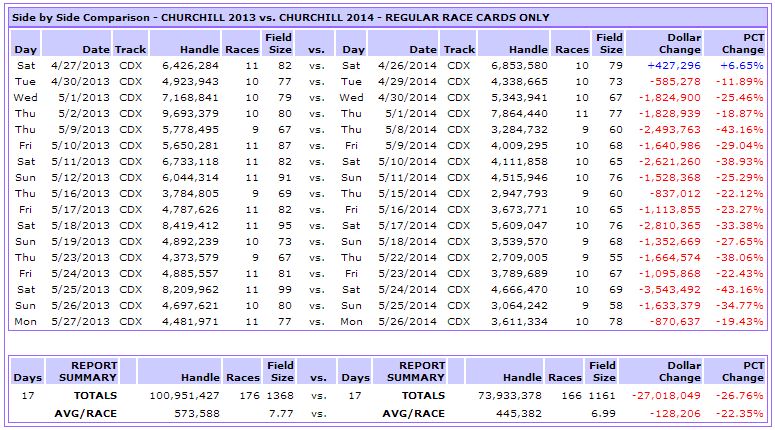Select handle value 3,784,805

coord(190,194)
